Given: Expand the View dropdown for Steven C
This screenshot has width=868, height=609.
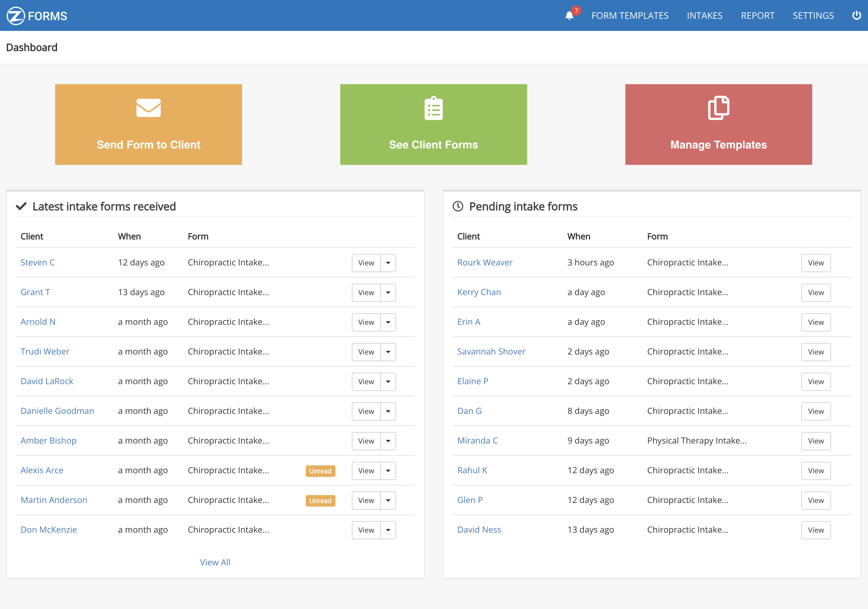Looking at the screenshot, I should [388, 263].
